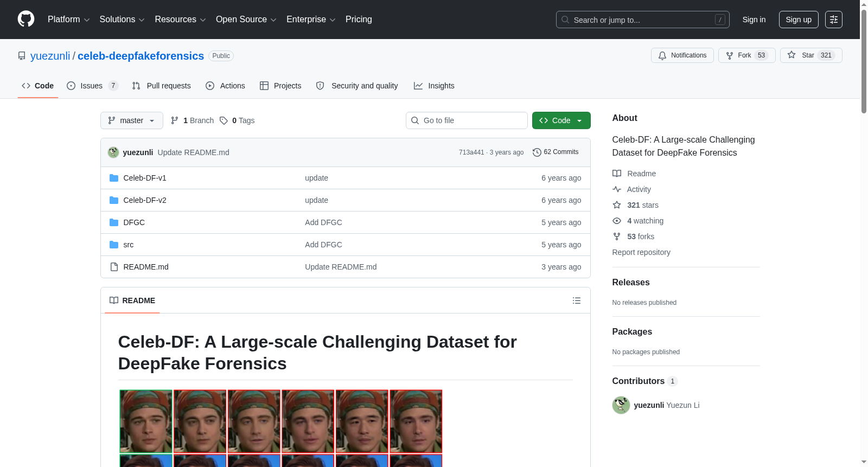Open the 713a441 commit hash
Image resolution: width=868 pixels, height=467 pixels.
(x=471, y=152)
